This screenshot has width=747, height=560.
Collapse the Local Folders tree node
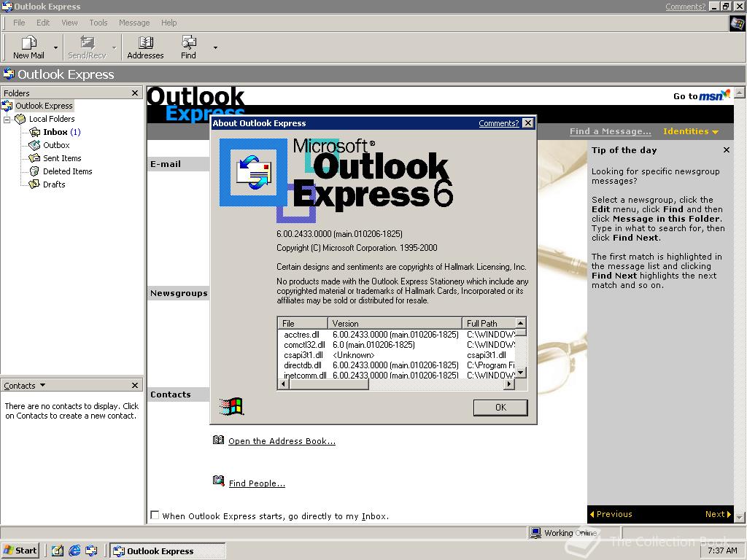(7, 119)
